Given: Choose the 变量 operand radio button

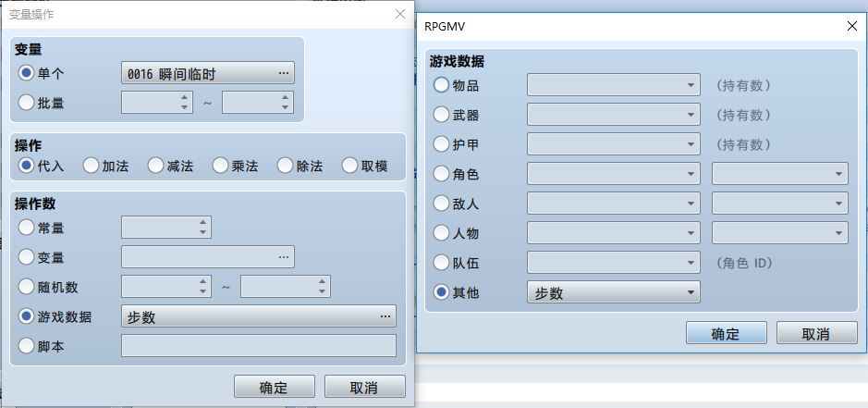Looking at the screenshot, I should tap(26, 256).
